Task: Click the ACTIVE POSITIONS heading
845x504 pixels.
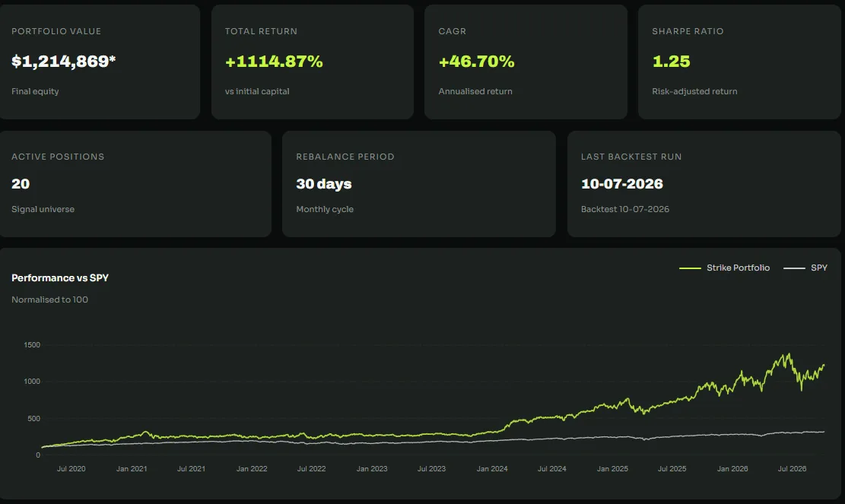Action: point(58,157)
